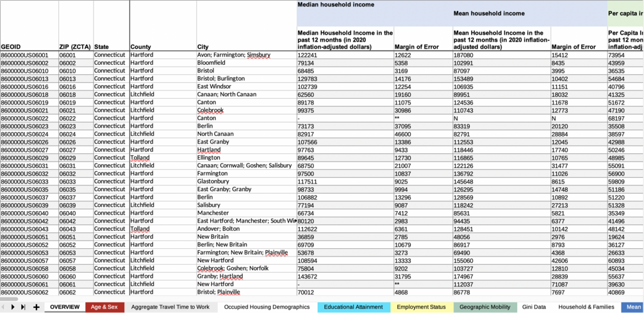Viewport: 644px width, 313px height.
Task: Click the Colebrook city cell
Action: tap(247, 110)
